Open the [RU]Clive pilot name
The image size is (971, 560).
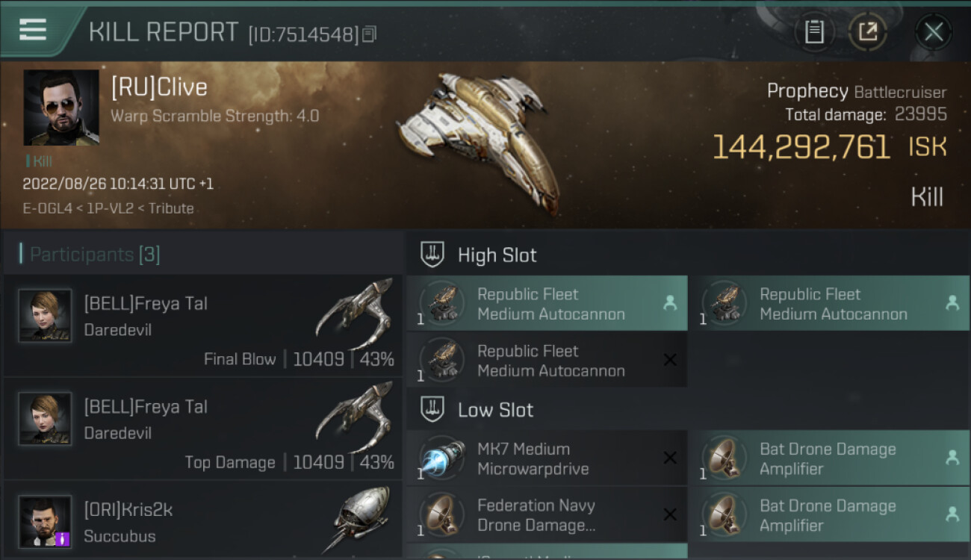click(159, 87)
